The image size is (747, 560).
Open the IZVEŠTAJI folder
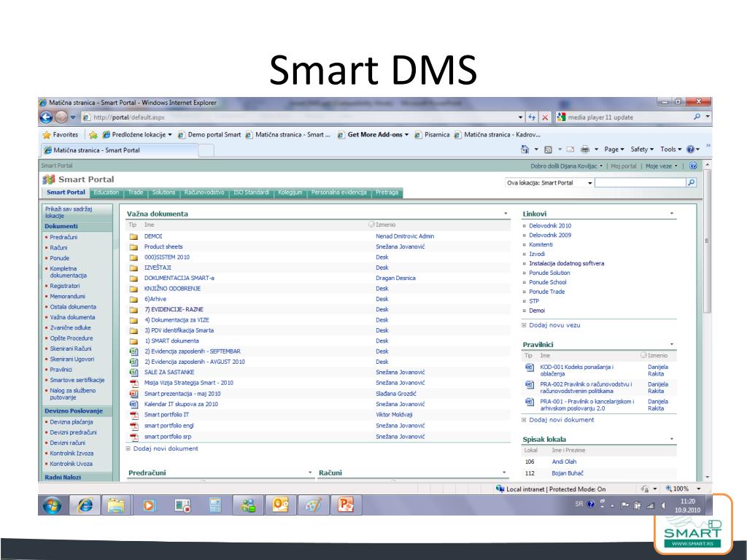pyautogui.click(x=158, y=268)
